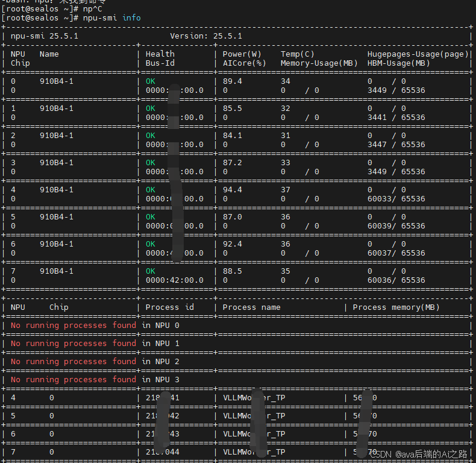Click the 'Process name' column header
Image resolution: width=476 pixels, height=463 pixels.
(252, 307)
